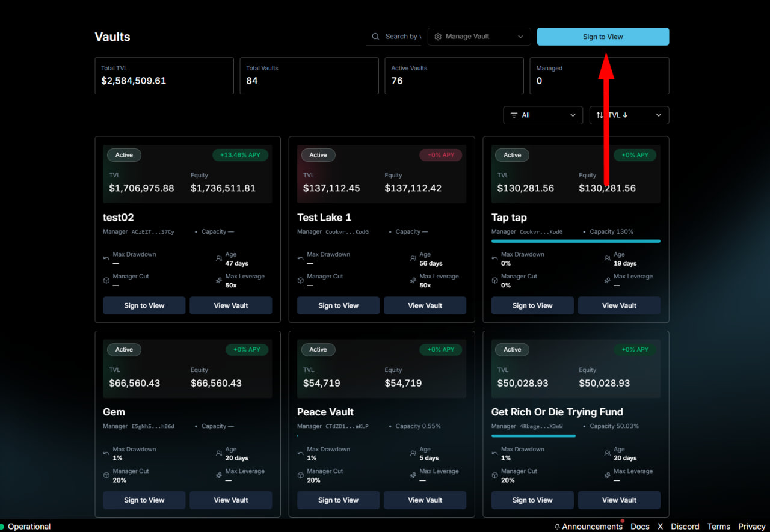Click manager address ACzEZT...S7Cy
The height and width of the screenshot is (532, 770).
153,232
